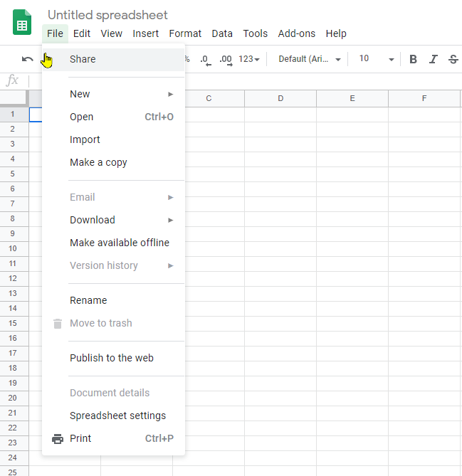Select Rename in the File menu
The image size is (462, 476).
pyautogui.click(x=113, y=300)
